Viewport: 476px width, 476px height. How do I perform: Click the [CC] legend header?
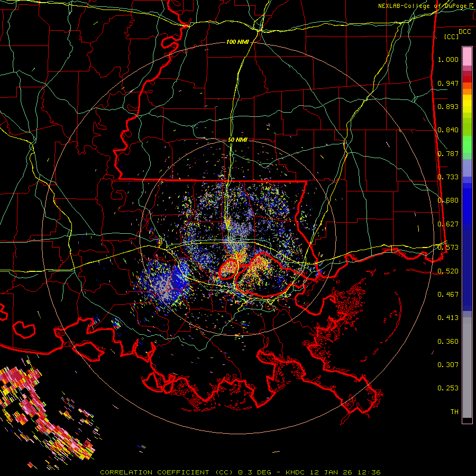[452, 36]
